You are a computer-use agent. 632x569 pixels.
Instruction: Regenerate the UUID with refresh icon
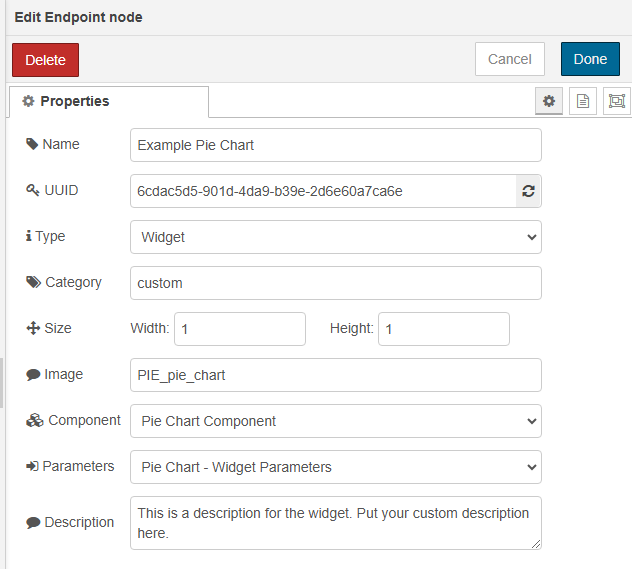pyautogui.click(x=528, y=191)
